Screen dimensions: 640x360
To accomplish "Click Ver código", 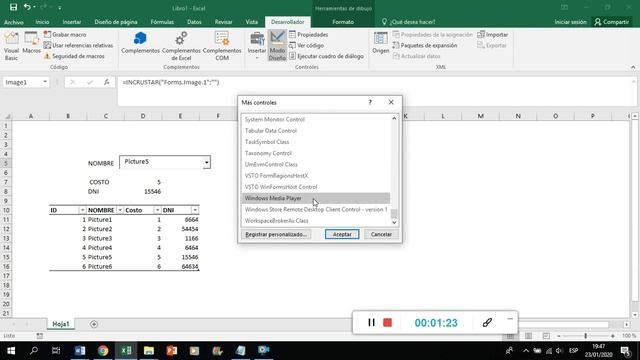I will tap(307, 45).
